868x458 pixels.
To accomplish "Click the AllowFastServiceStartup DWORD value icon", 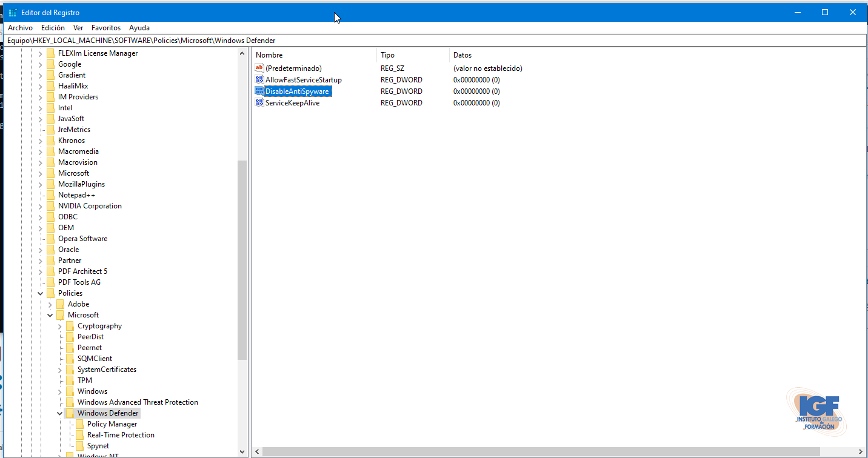I will [259, 80].
